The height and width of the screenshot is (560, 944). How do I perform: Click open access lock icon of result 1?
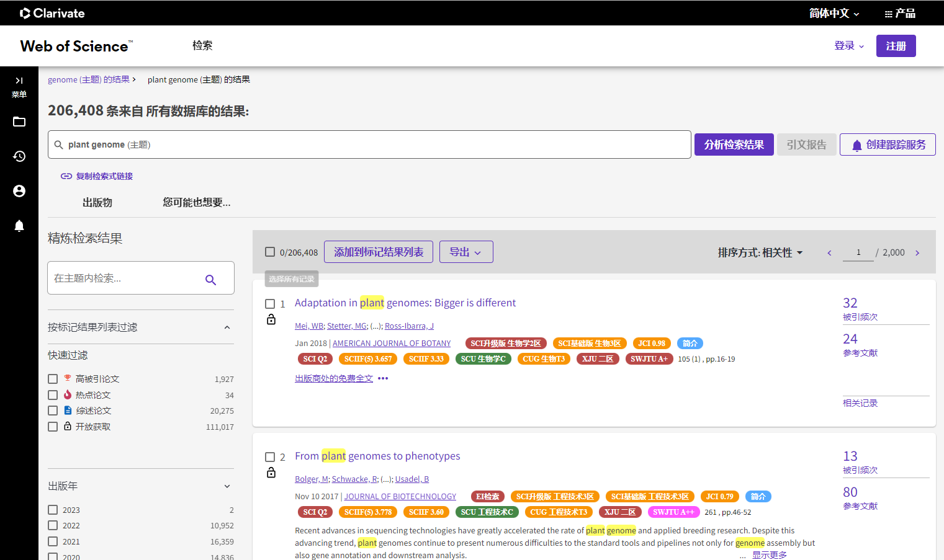tap(271, 319)
